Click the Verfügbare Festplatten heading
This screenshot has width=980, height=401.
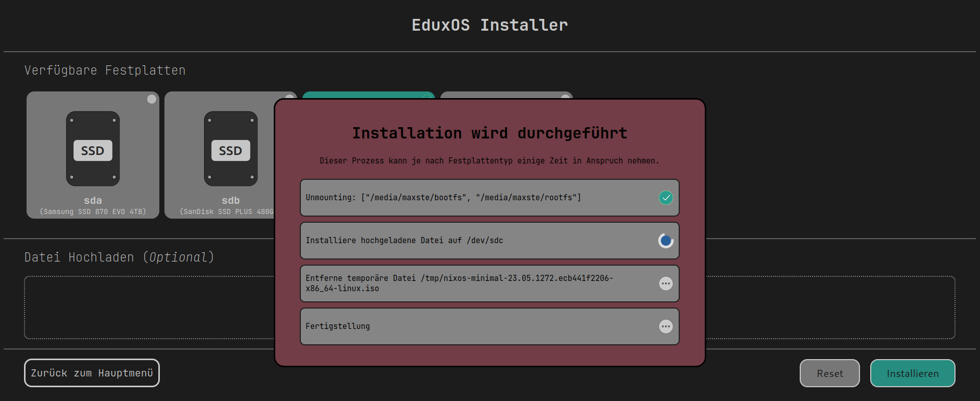point(105,70)
